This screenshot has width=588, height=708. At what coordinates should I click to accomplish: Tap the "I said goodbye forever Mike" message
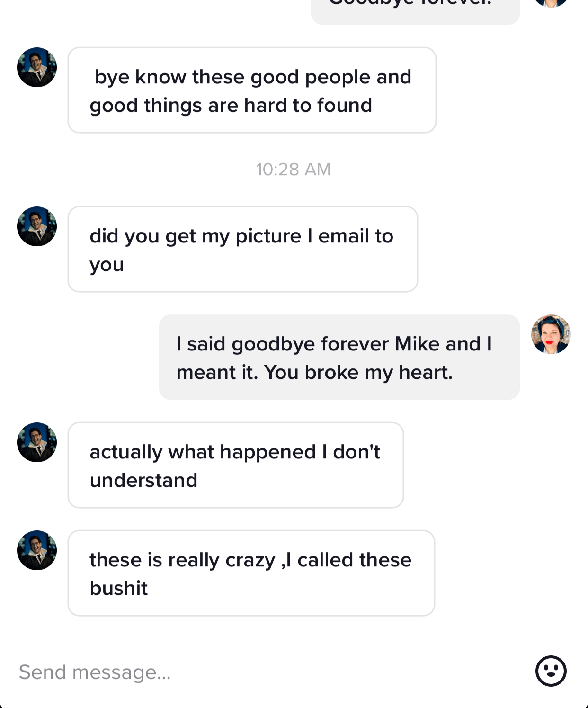tap(339, 358)
